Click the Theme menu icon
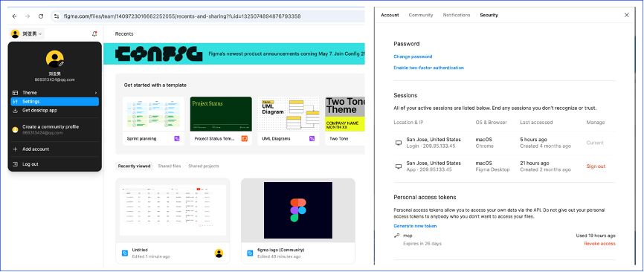This screenshot has height=272, width=644. click(x=15, y=93)
